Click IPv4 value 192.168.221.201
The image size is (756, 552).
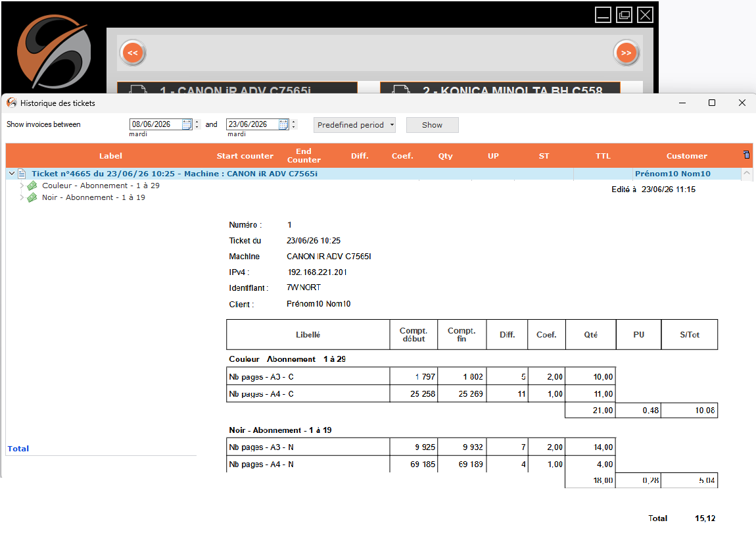(x=317, y=272)
